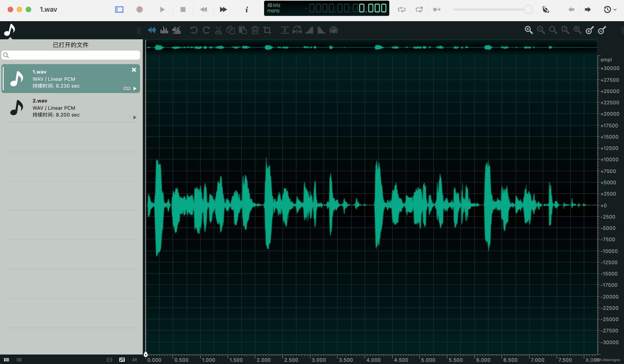Decrease vertical zoom with minus icon
Screen dimensions: 624x364
(602, 30)
